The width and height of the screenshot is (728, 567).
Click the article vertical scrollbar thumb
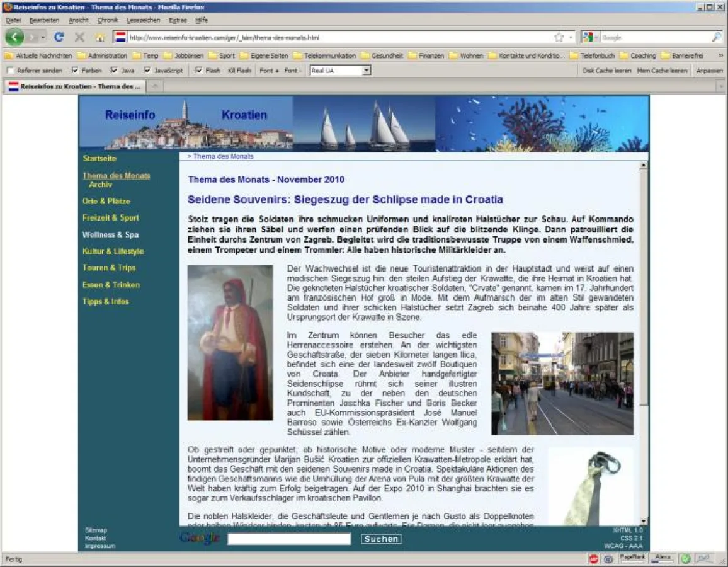tap(643, 283)
